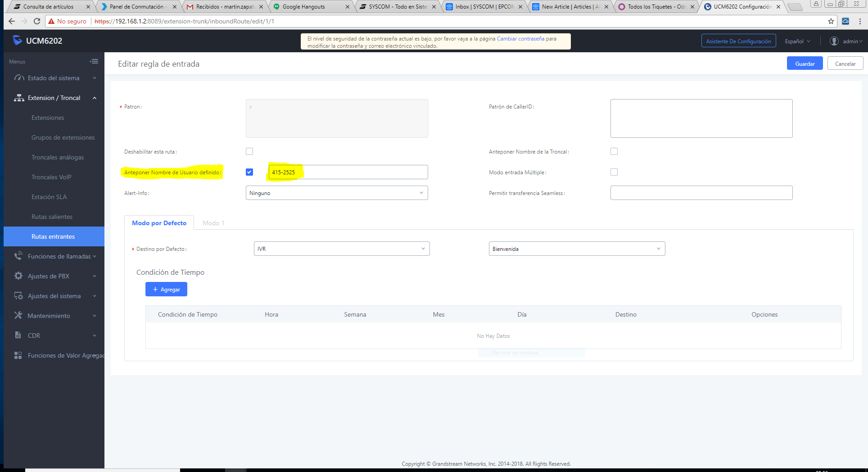Click the browser reload page icon
This screenshot has height=472, width=868.
click(x=37, y=21)
